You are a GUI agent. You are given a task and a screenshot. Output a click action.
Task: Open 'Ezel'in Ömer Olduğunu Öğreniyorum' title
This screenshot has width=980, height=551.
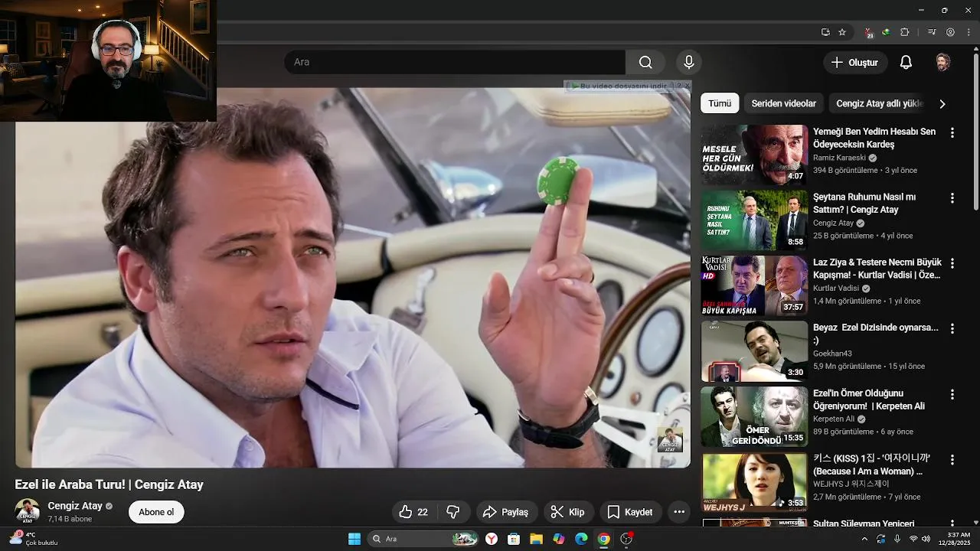(x=869, y=399)
